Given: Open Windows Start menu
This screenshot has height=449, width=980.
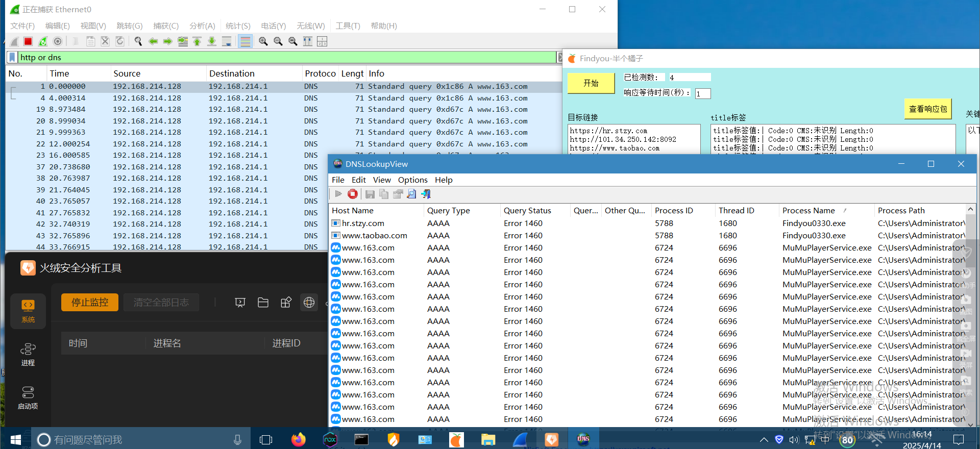Looking at the screenshot, I should 15,439.
